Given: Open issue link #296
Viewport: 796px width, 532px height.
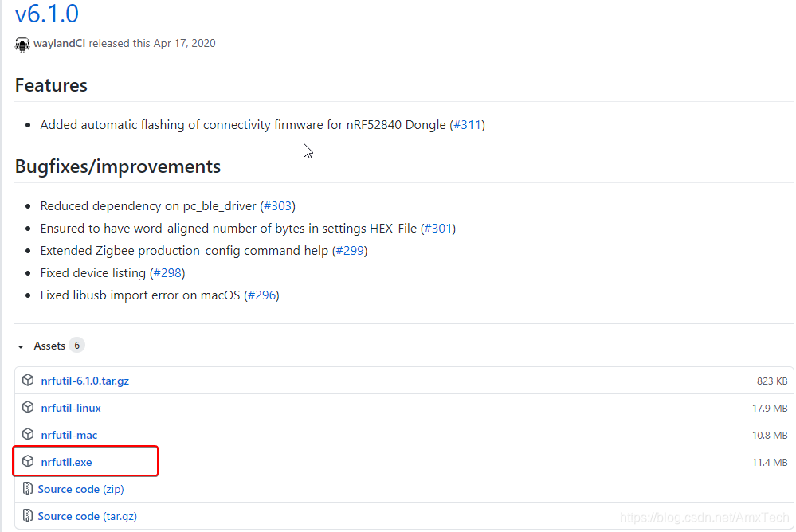Looking at the screenshot, I should (x=262, y=295).
